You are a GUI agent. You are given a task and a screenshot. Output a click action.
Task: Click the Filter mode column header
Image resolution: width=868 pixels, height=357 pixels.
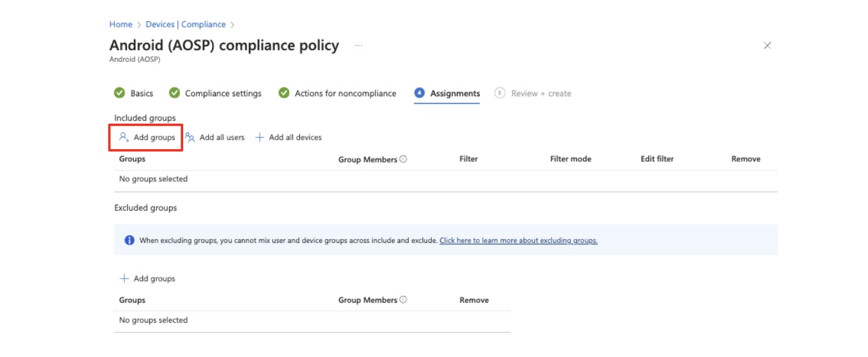pyautogui.click(x=571, y=159)
